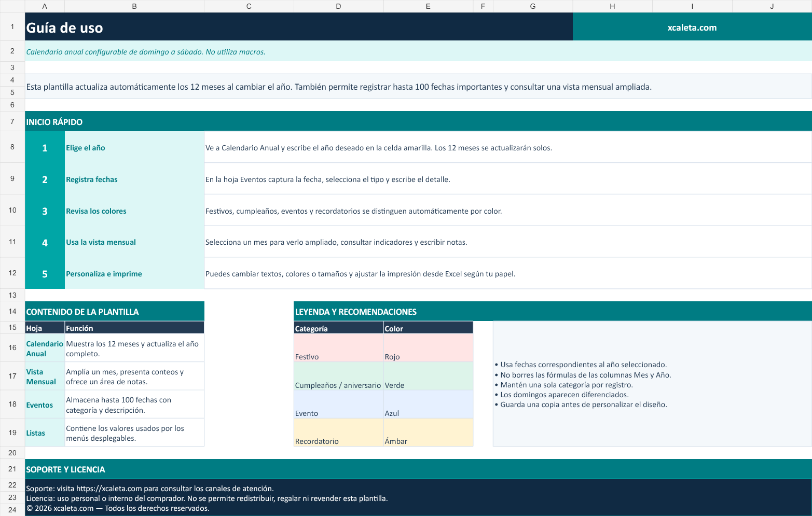Viewport: 812px width, 516px height.
Task: Select column A header
Action: (x=45, y=6)
